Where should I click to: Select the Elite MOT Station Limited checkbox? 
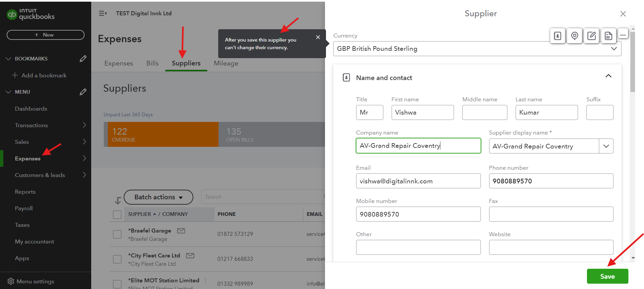click(117, 284)
